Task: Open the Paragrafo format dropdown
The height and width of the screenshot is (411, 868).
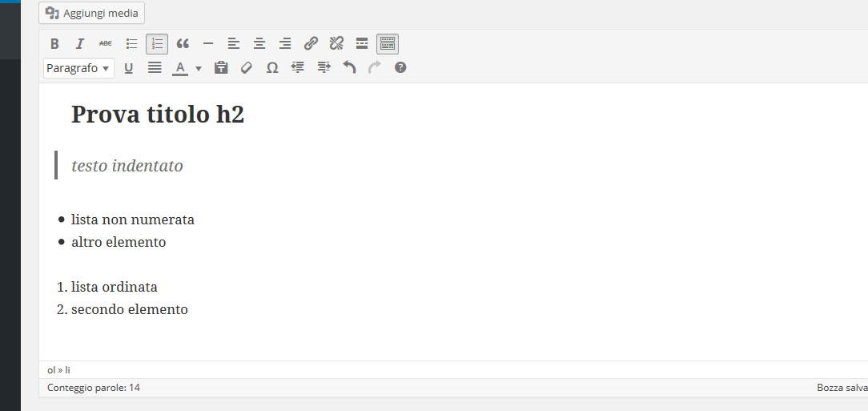Action: pos(78,68)
